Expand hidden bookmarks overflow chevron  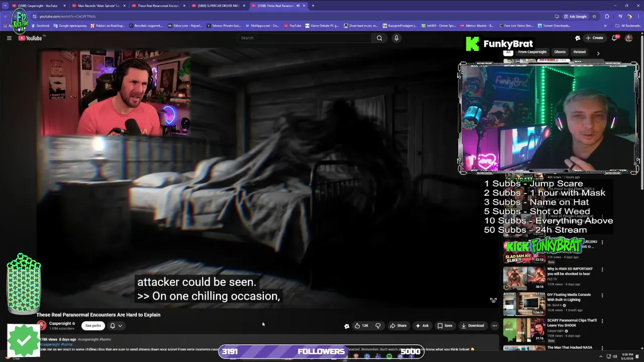point(605,26)
